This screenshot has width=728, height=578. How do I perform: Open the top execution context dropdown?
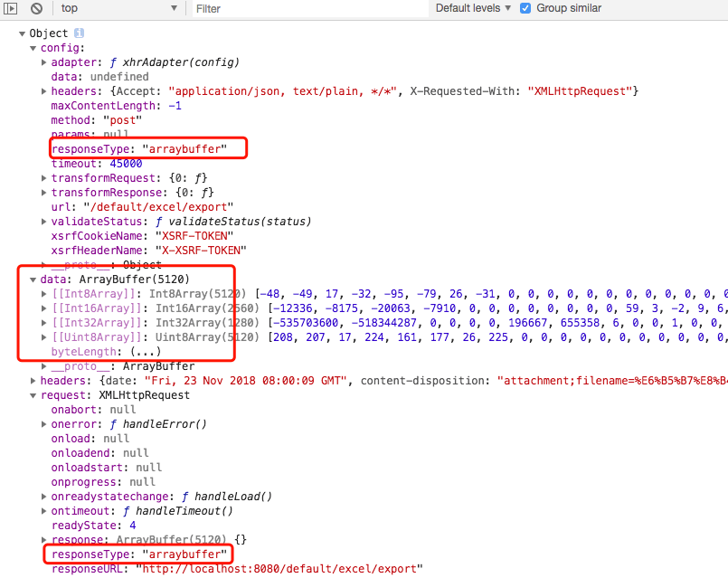tap(118, 8)
